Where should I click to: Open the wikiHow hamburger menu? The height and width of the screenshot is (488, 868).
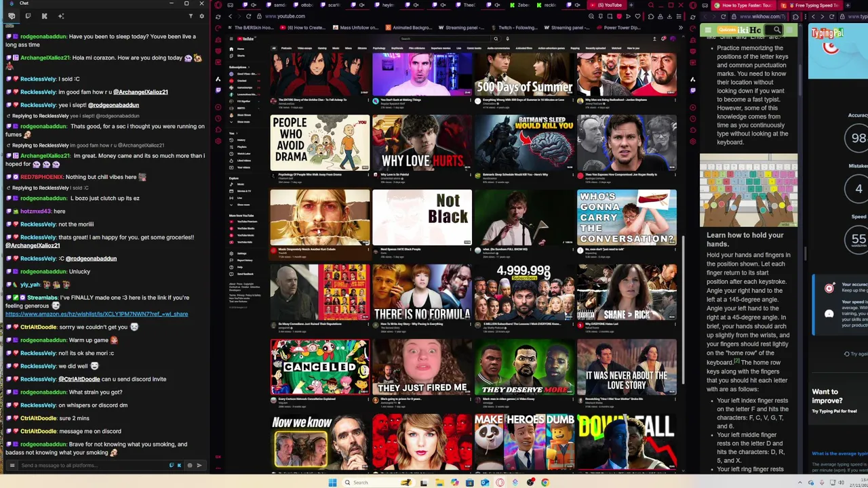[x=708, y=30]
